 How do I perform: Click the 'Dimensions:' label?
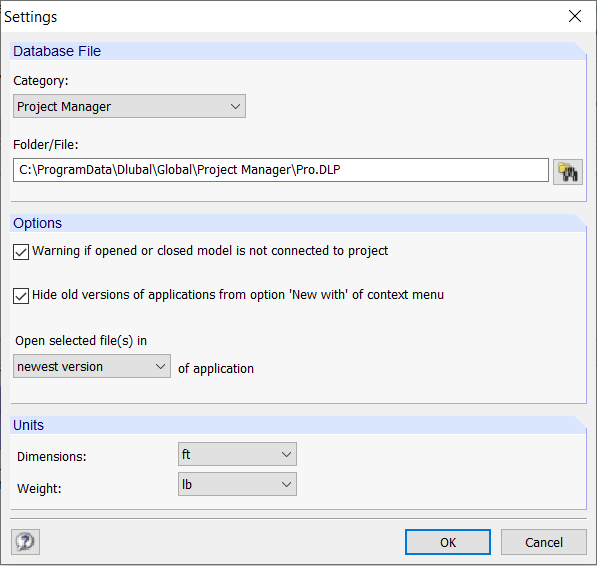tap(52, 456)
